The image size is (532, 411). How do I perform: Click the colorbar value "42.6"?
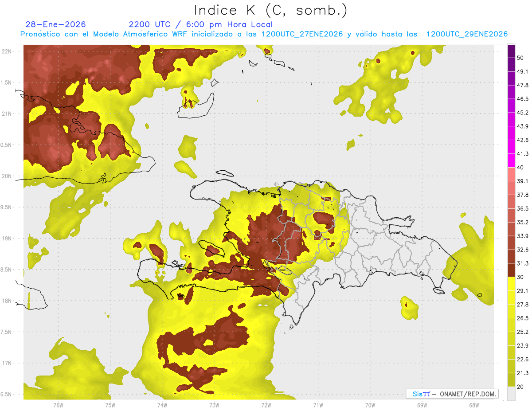click(x=523, y=140)
